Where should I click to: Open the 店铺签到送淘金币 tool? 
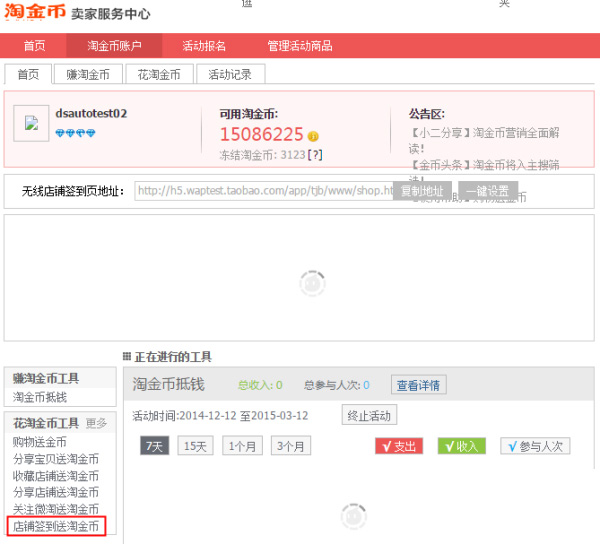pyautogui.click(x=56, y=526)
